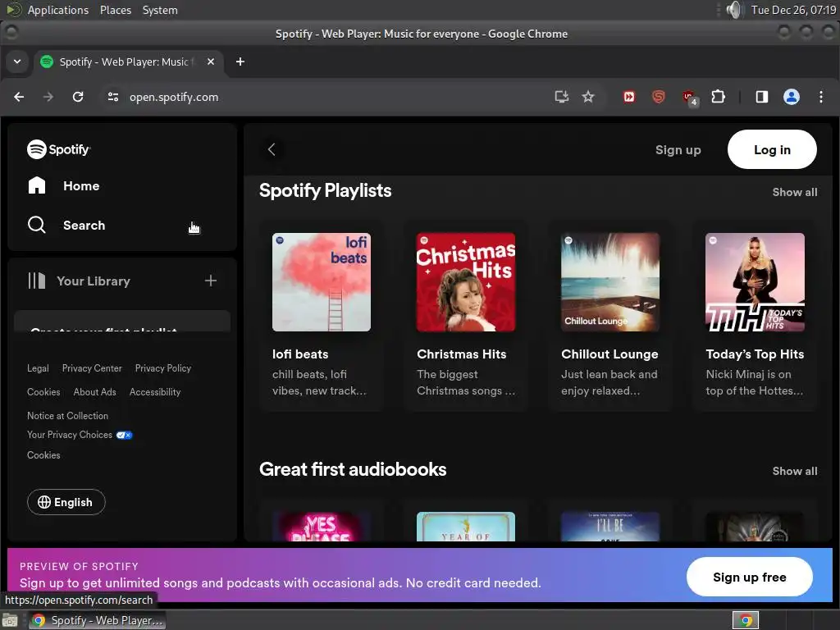Click the Spotify logo in the sidebar
Image resolution: width=840 pixels, height=630 pixels.
pos(58,149)
